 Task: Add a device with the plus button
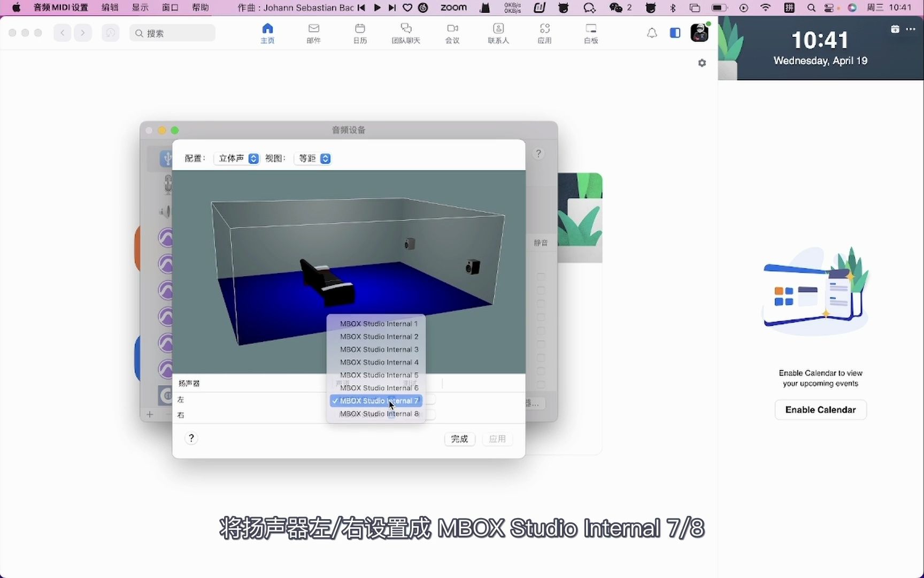(x=150, y=415)
